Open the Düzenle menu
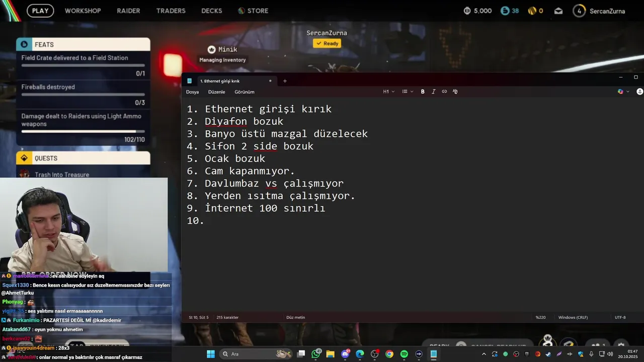 [216, 92]
